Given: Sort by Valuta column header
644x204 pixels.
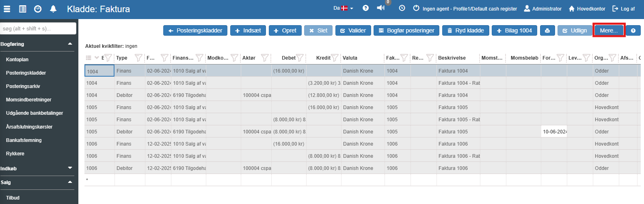Looking at the screenshot, I should 350,58.
